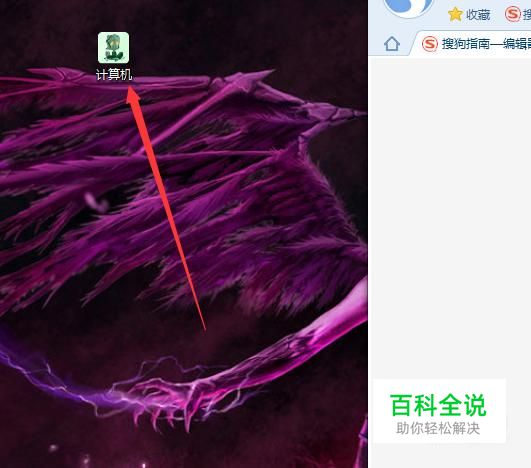The image size is (531, 468).
Task: Click empty bookmark bar space before star
Action: point(440,15)
